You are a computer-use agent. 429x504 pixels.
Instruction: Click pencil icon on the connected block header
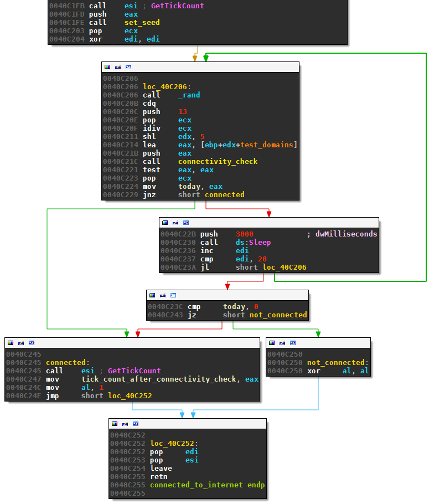pyautogui.click(x=21, y=343)
